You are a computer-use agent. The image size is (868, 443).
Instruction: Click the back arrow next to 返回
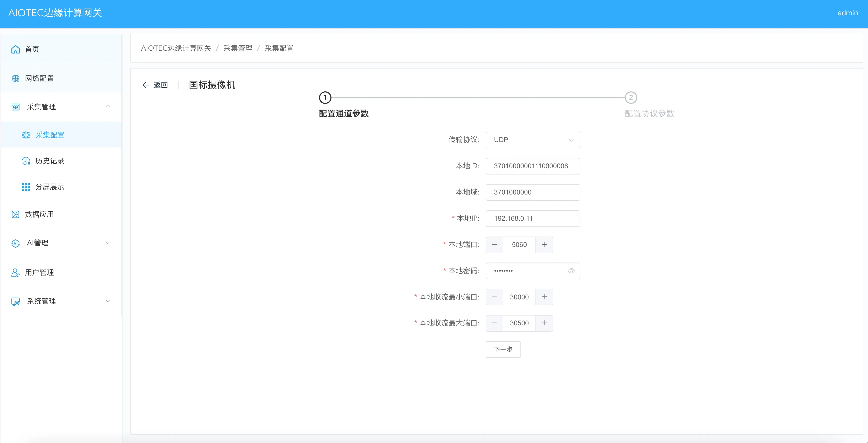point(146,85)
